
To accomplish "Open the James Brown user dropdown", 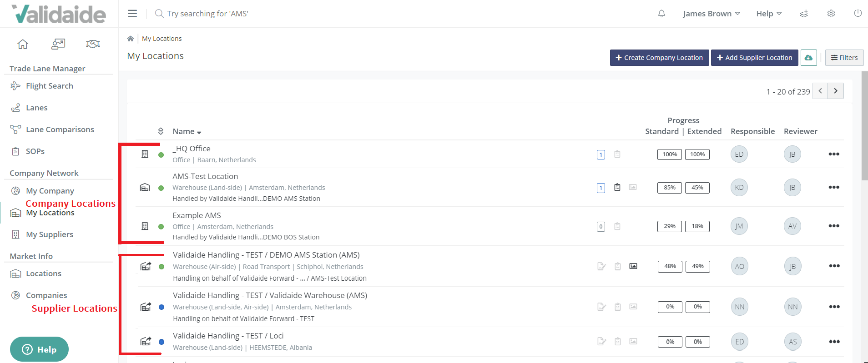I will pos(711,14).
